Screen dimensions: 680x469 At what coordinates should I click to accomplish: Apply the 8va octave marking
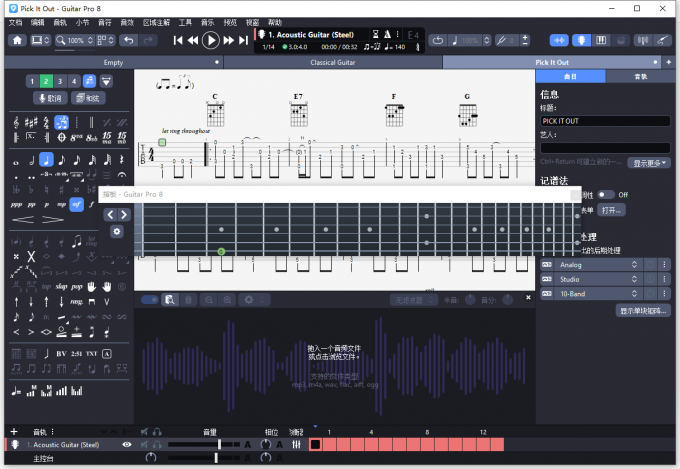point(76,138)
